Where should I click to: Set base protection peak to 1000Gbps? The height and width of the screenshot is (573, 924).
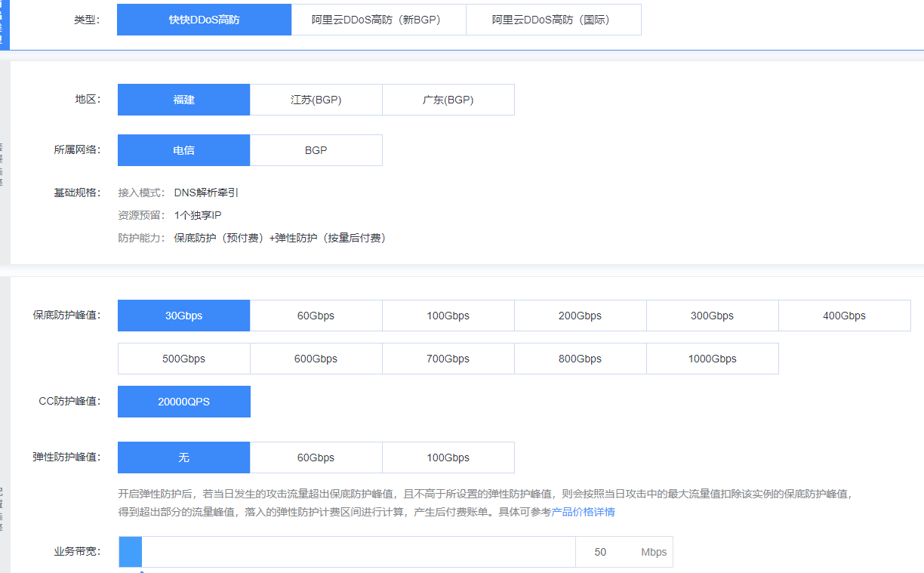point(713,359)
